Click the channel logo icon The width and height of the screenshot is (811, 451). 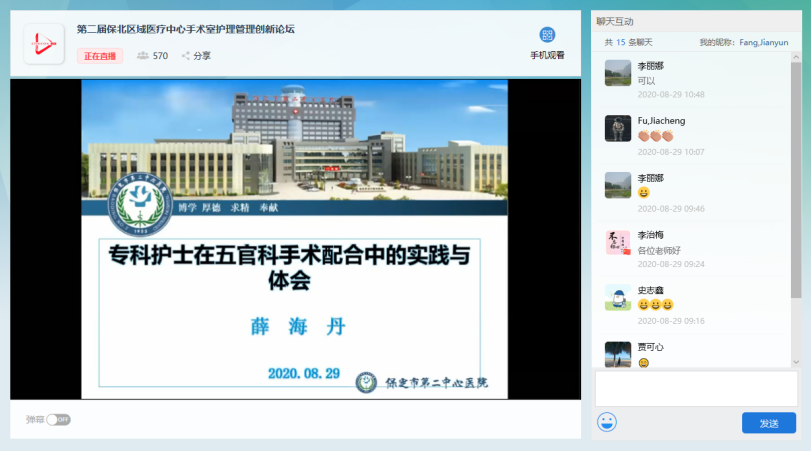[44, 43]
